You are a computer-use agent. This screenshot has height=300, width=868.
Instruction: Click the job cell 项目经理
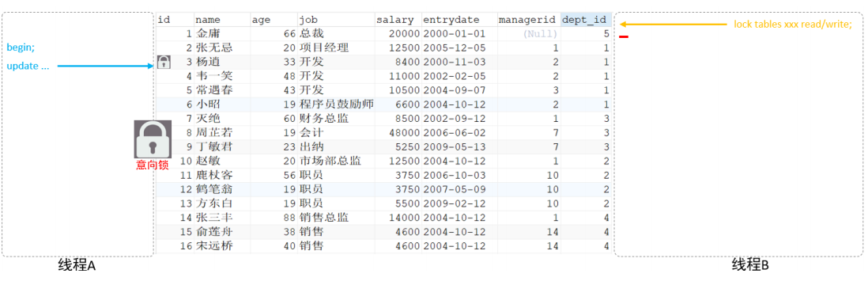click(x=324, y=47)
